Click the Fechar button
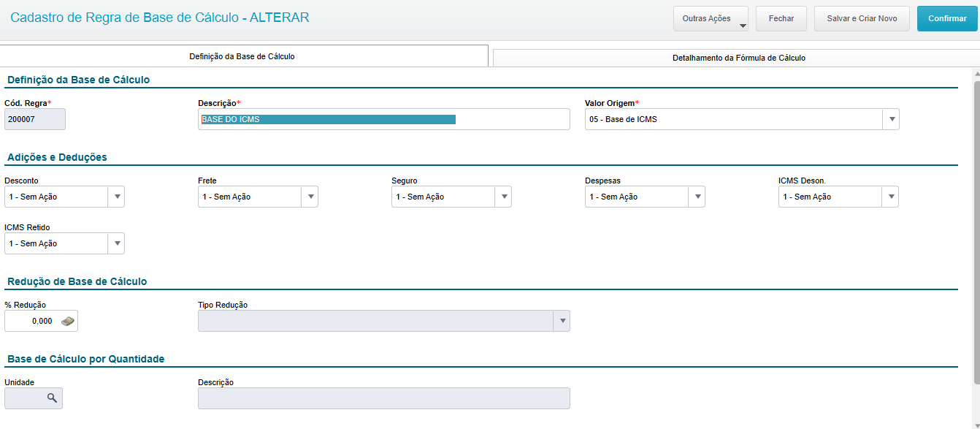The image size is (980, 429). tap(781, 19)
